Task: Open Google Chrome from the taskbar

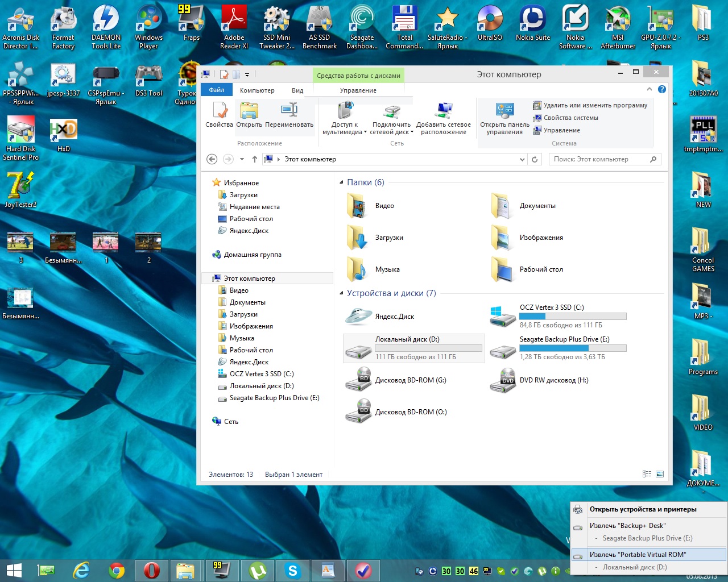Action: click(x=117, y=570)
